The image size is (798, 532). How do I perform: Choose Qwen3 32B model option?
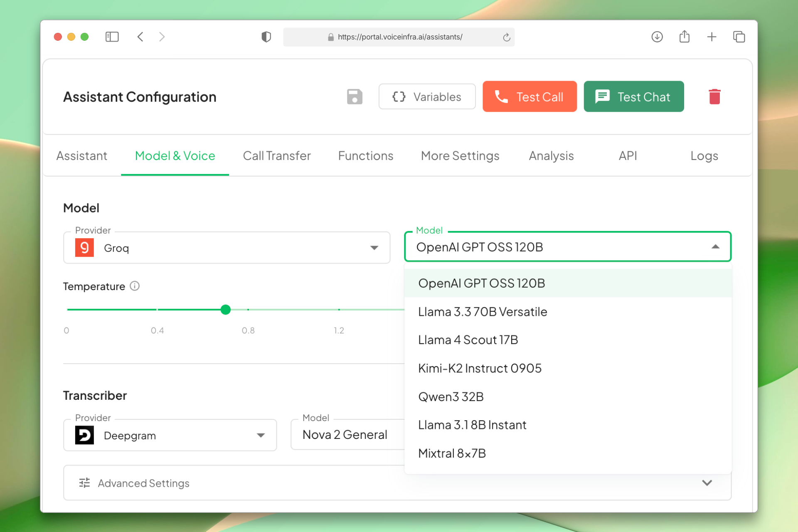[568, 397]
